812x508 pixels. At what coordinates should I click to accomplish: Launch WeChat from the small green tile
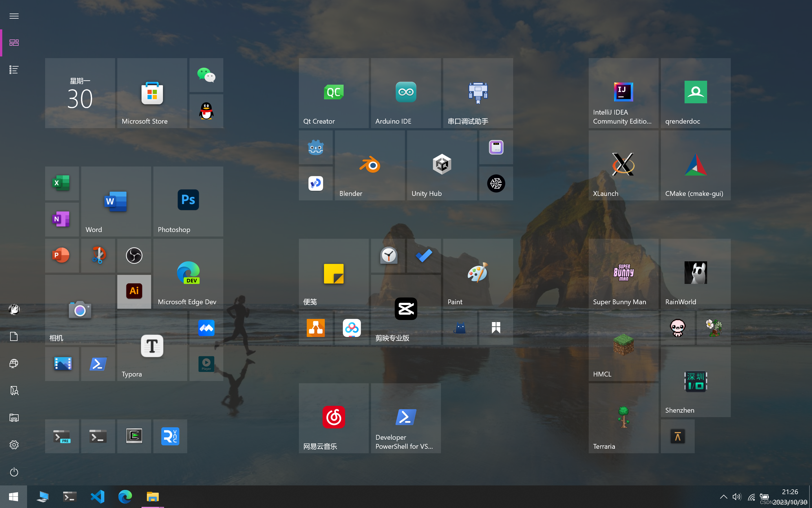coord(206,75)
